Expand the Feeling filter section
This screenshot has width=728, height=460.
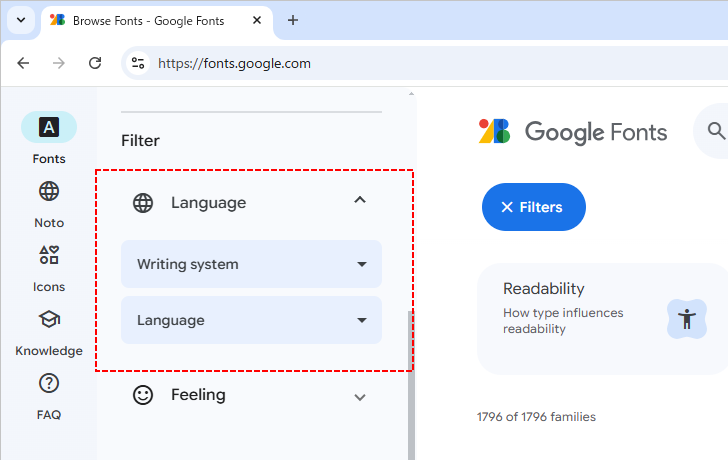(360, 396)
